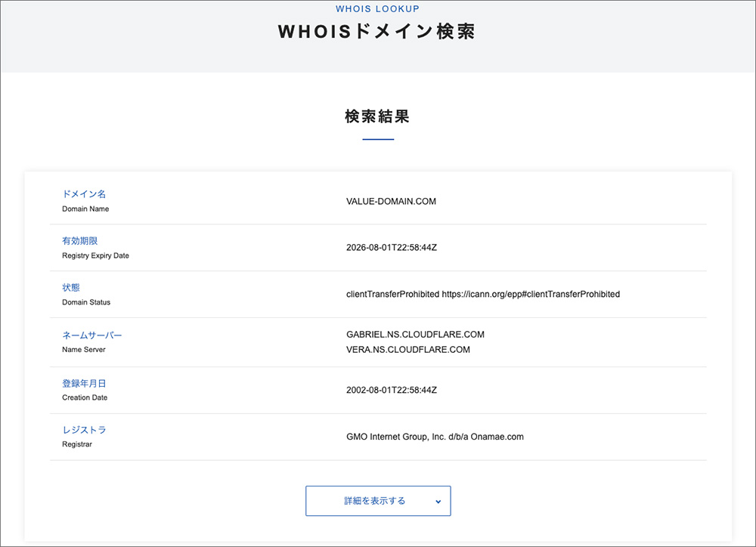Click GABRIEL.NS.CLOUDFLARE.COM name server entry
This screenshot has width=756, height=547.
415,334
